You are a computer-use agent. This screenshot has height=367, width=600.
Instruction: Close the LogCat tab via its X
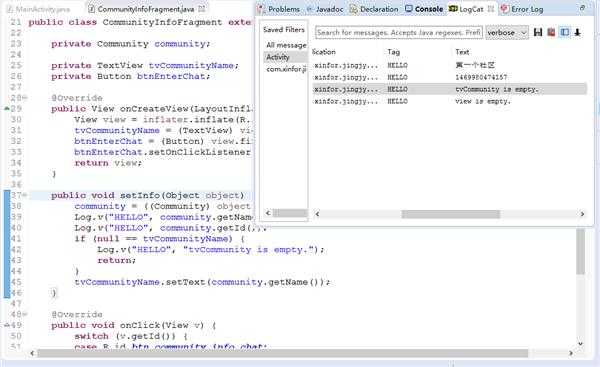(491, 8)
